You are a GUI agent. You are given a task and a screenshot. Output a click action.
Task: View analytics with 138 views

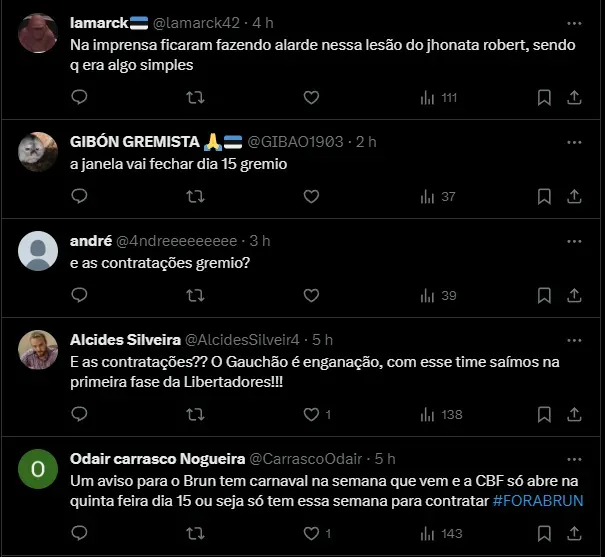point(441,415)
